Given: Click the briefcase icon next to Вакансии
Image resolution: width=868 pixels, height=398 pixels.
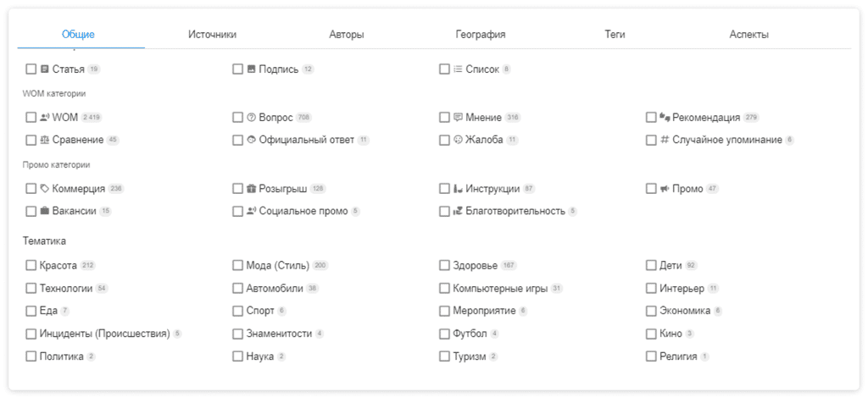Looking at the screenshot, I should click(x=45, y=211).
